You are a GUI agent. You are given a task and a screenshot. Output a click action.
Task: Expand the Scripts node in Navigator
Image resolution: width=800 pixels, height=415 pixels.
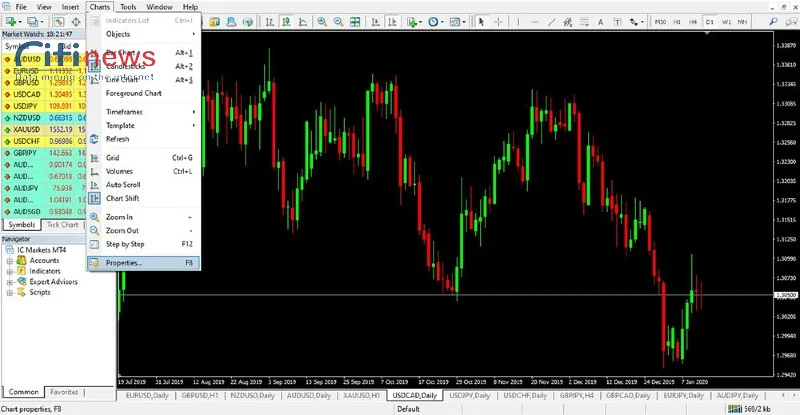(9, 292)
